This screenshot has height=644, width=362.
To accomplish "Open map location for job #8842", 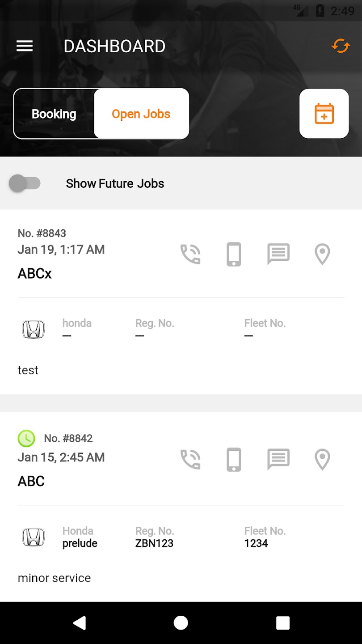I will (322, 459).
